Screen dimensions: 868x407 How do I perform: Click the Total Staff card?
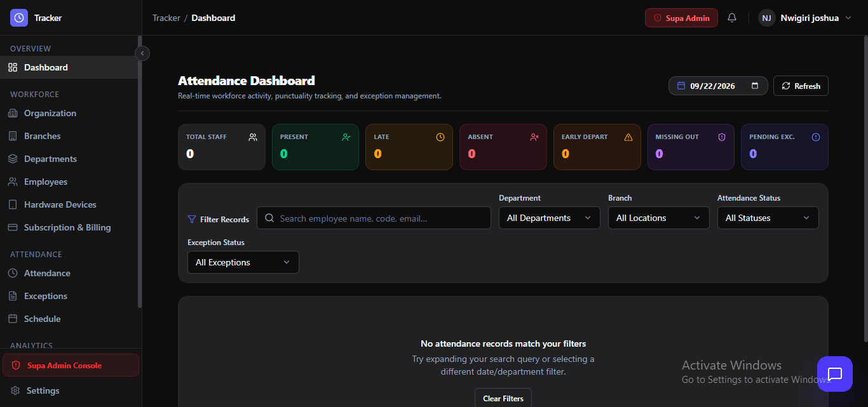[222, 147]
